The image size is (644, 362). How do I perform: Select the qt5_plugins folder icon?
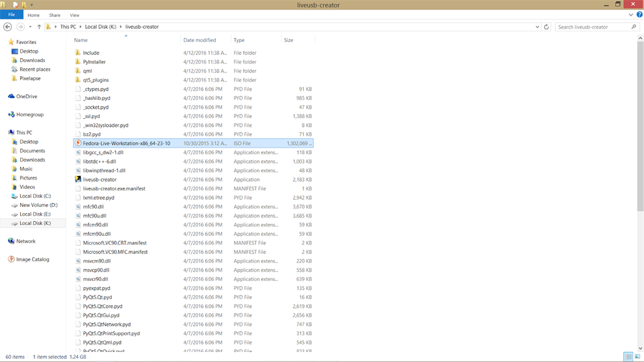click(x=78, y=80)
